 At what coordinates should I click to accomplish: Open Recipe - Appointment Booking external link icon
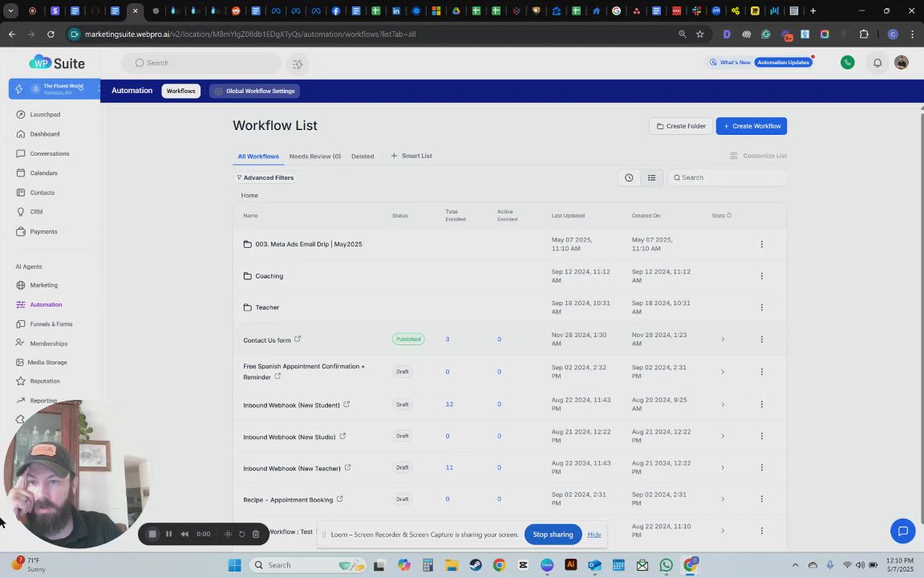(340, 499)
